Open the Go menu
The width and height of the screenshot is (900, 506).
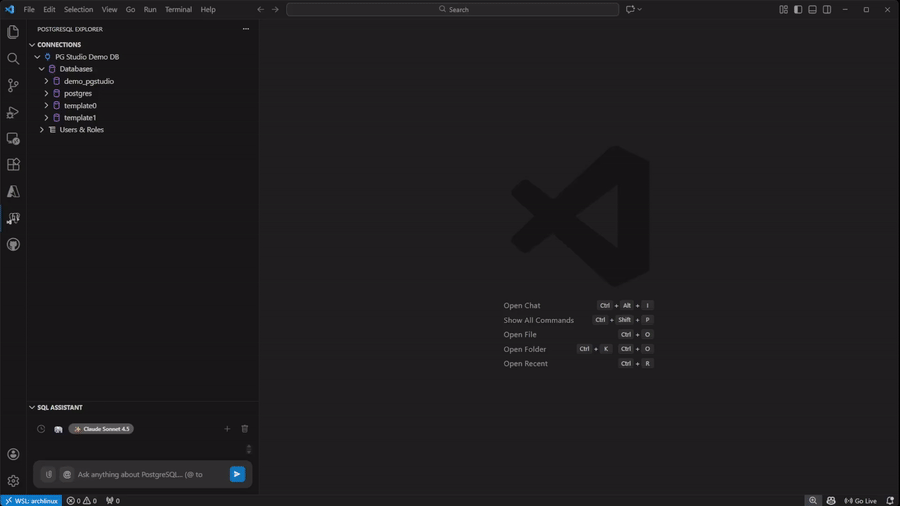(x=130, y=9)
